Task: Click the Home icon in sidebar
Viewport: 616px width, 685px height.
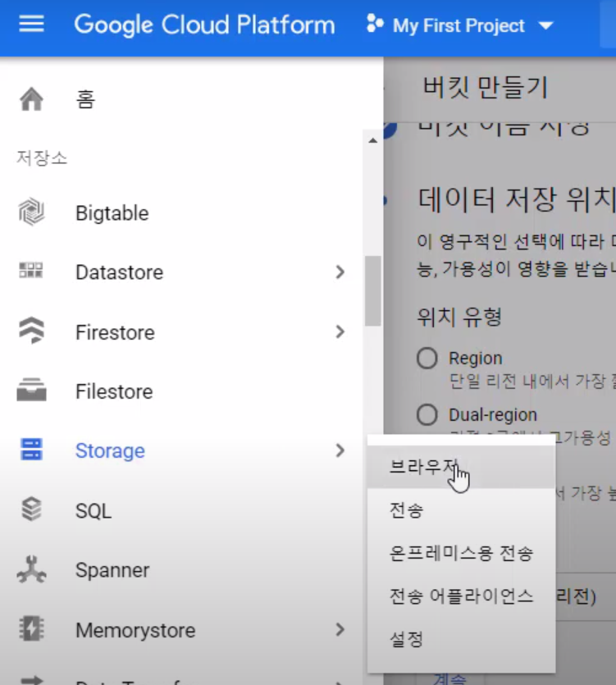Action: click(31, 99)
